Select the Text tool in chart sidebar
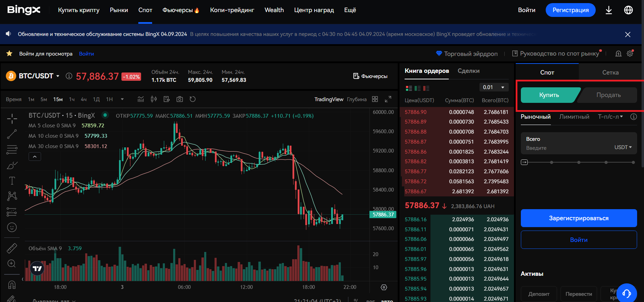644x302 pixels. 12,181
